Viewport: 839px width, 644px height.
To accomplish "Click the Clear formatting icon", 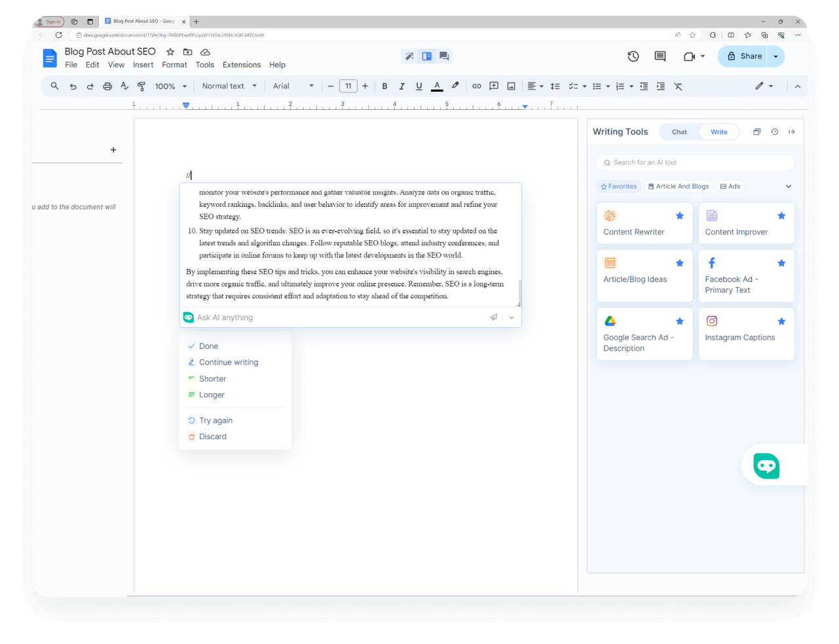I will click(678, 86).
